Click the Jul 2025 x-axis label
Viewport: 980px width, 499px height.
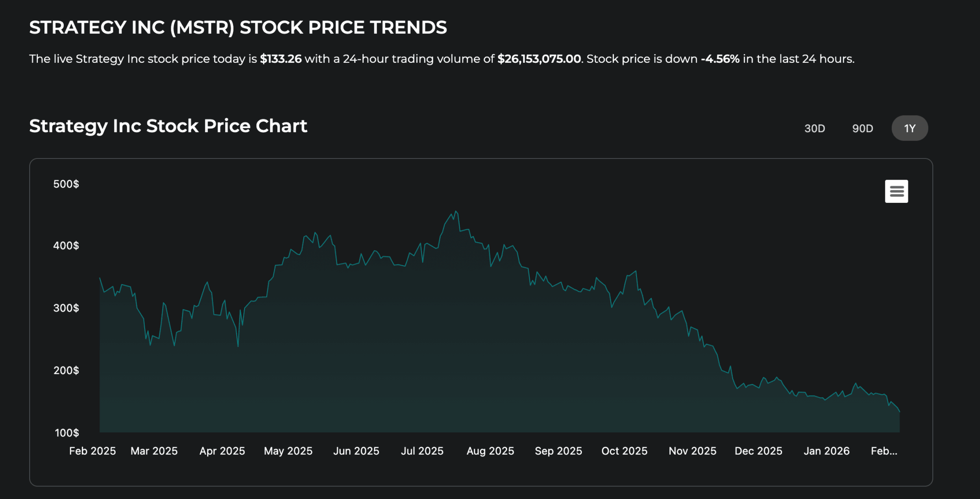pyautogui.click(x=422, y=451)
